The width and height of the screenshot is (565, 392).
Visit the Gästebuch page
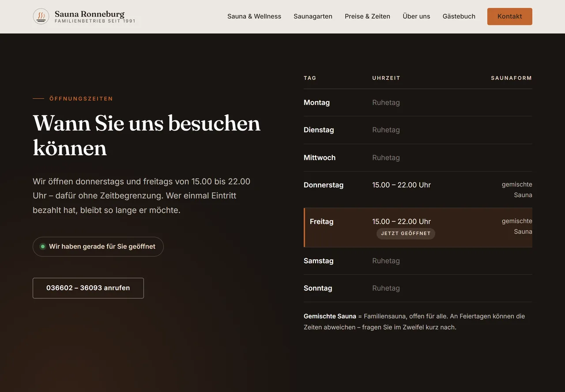coord(459,16)
